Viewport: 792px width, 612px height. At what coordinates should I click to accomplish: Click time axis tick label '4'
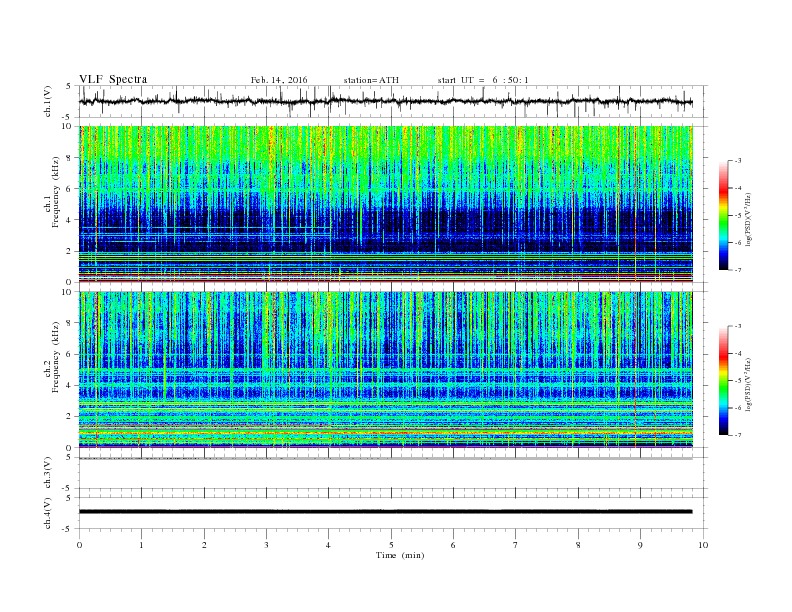(328, 545)
